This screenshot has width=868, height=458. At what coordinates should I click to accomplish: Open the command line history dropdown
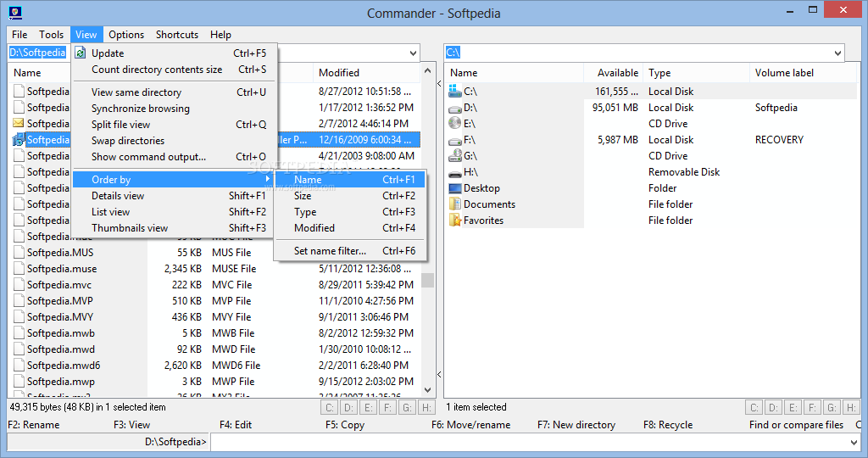(x=853, y=442)
